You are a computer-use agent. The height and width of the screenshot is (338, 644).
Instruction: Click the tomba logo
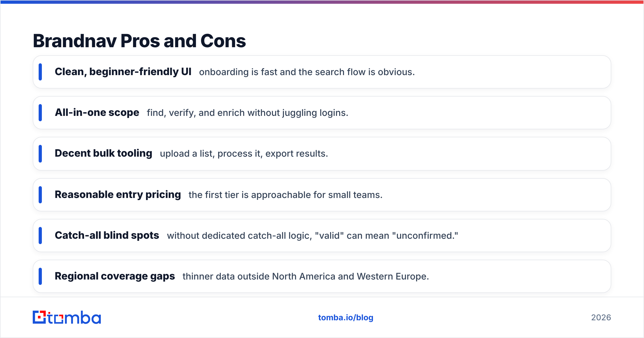67,317
